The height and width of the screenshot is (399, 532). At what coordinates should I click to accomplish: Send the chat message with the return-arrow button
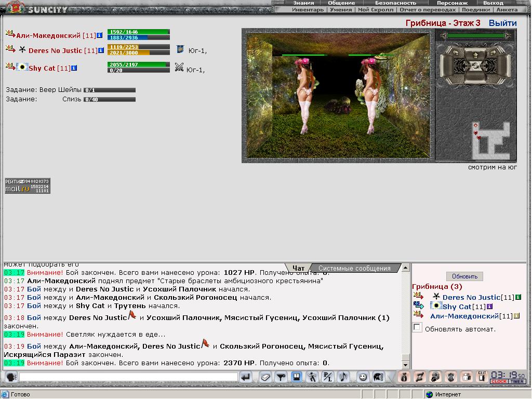click(x=246, y=377)
